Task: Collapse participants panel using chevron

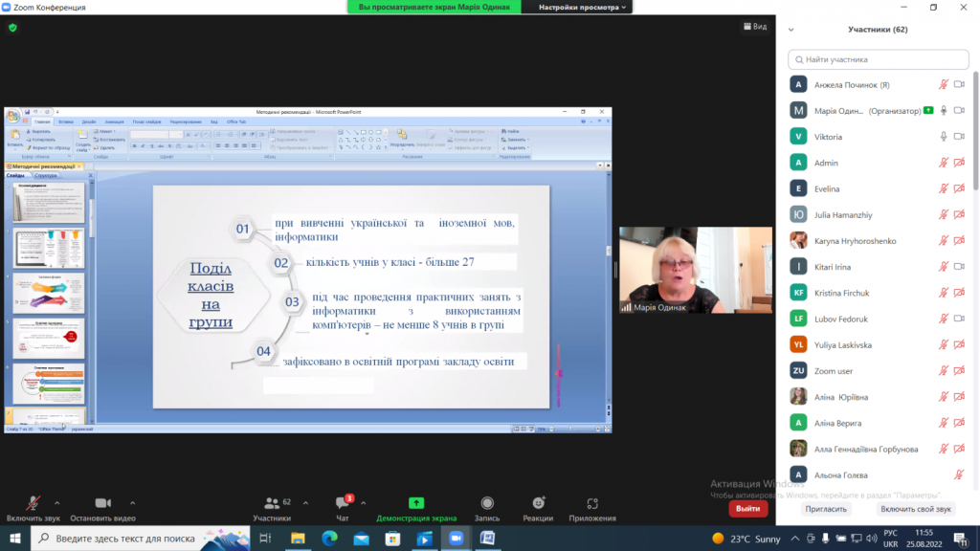Action: click(x=791, y=30)
